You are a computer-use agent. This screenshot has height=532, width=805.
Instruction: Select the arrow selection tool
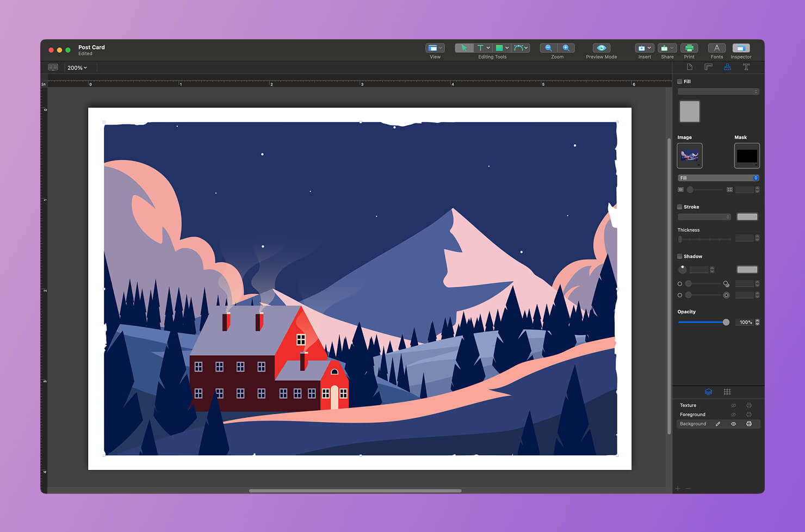(x=463, y=48)
